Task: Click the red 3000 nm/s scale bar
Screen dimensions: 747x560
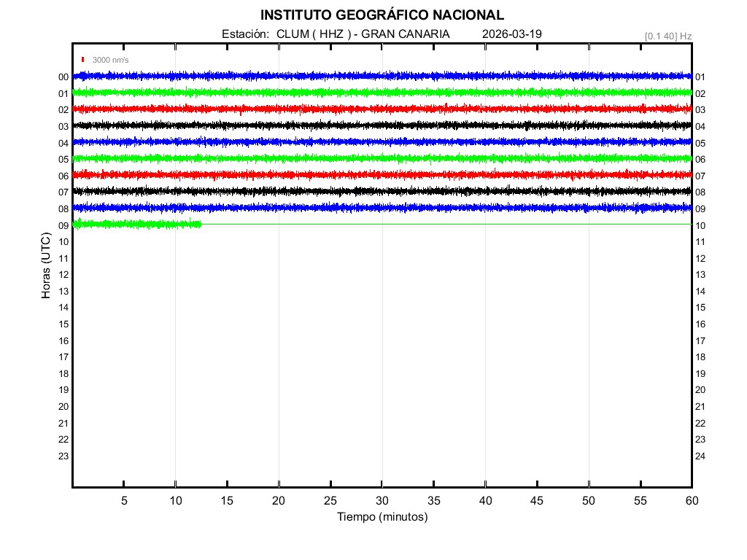Action: tap(83, 60)
